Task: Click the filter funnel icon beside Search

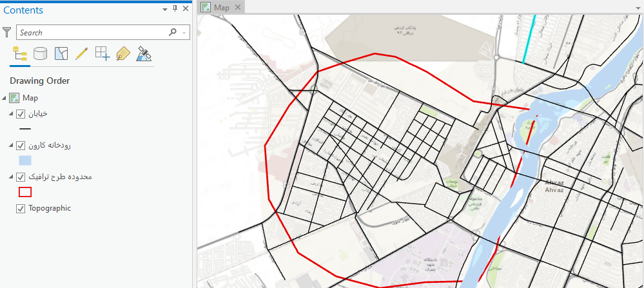Action: click(7, 32)
